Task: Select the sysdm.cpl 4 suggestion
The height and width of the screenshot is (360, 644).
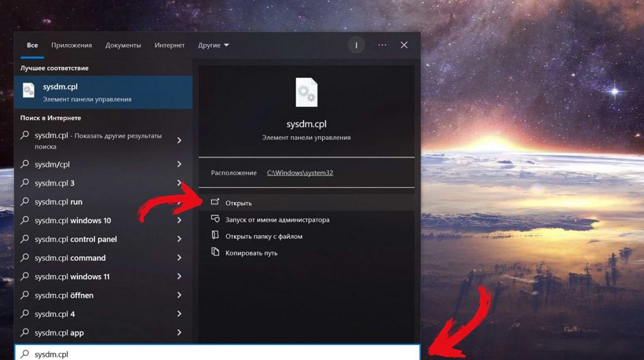Action: tap(103, 314)
